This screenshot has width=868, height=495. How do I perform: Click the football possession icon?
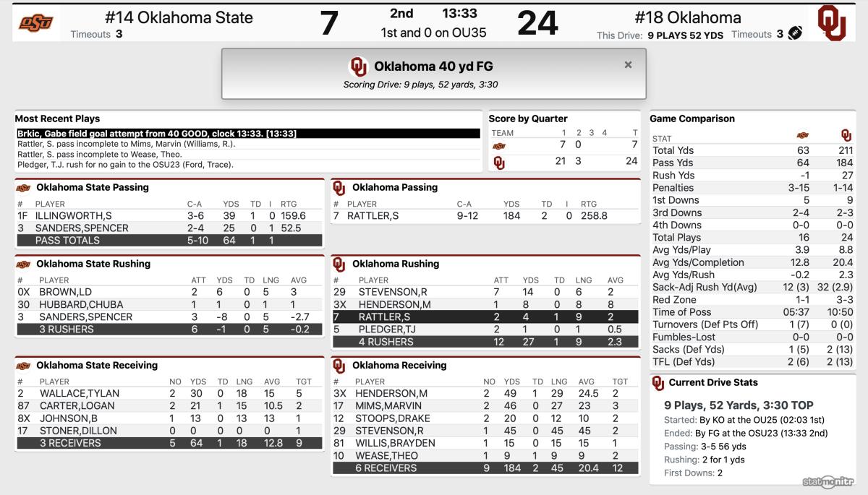796,33
